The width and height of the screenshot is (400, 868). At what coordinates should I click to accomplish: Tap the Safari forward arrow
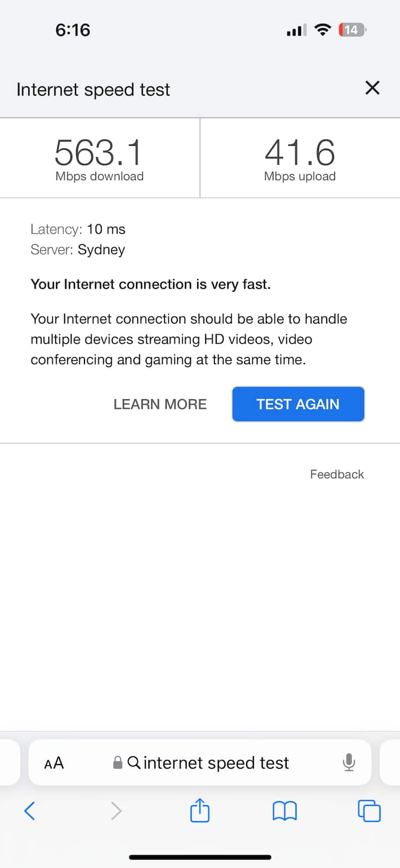(116, 811)
